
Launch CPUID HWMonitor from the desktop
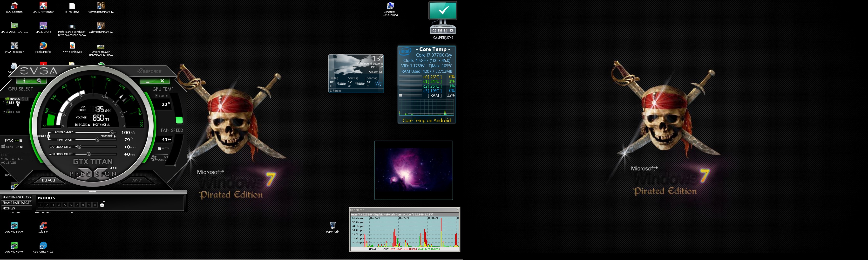(43, 8)
